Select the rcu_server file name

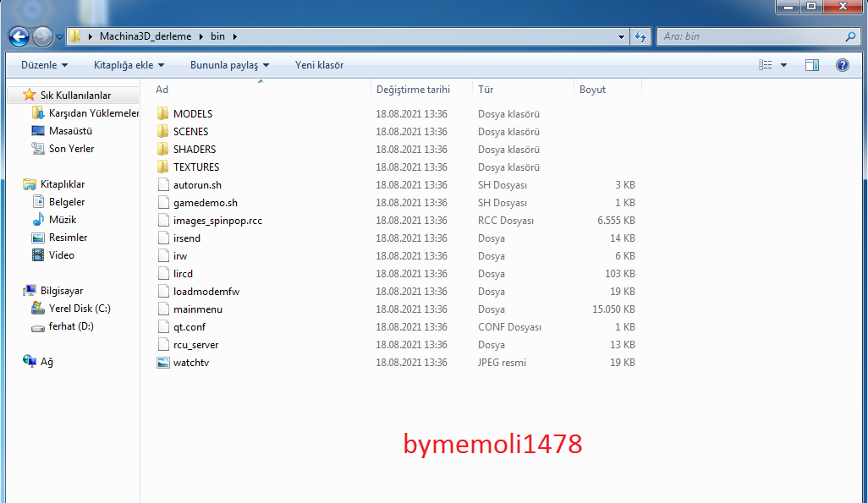pos(196,345)
